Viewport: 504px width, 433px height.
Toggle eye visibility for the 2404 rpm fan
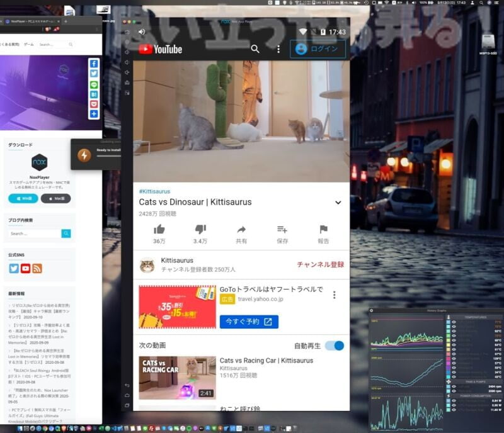454,386
